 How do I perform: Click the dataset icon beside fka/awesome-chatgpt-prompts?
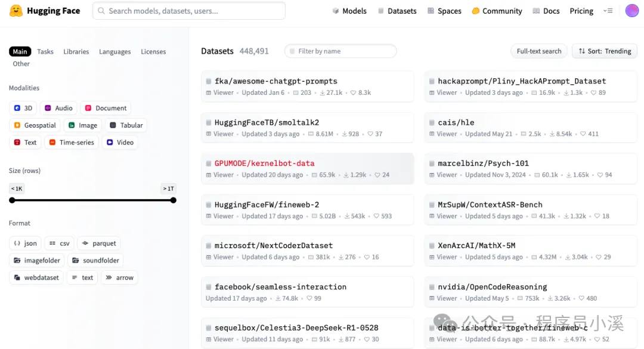click(x=209, y=81)
